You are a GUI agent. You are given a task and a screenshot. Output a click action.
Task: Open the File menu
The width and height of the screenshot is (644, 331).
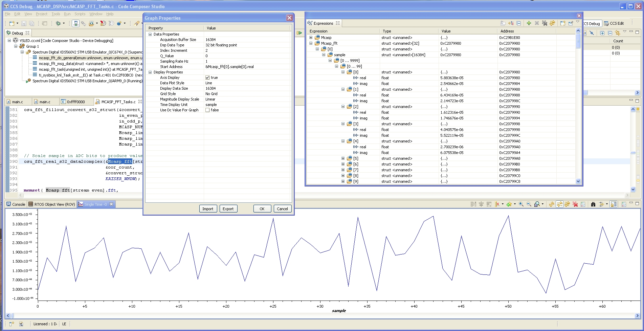point(7,14)
